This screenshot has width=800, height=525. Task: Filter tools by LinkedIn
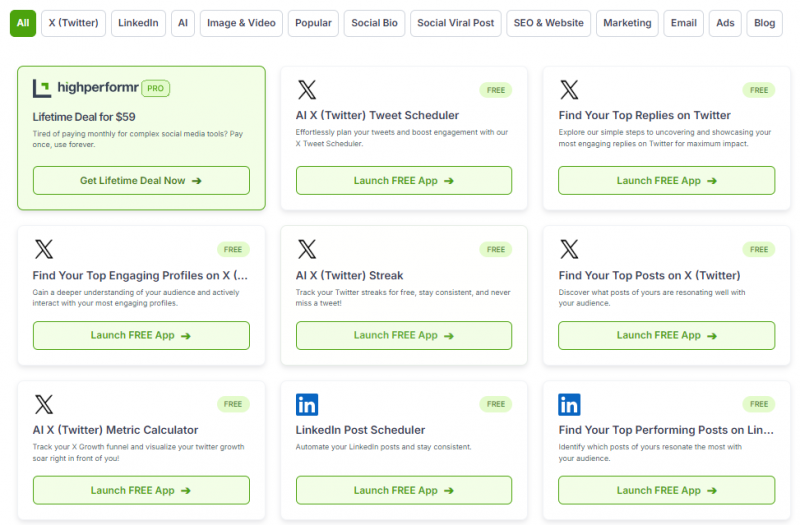[138, 23]
